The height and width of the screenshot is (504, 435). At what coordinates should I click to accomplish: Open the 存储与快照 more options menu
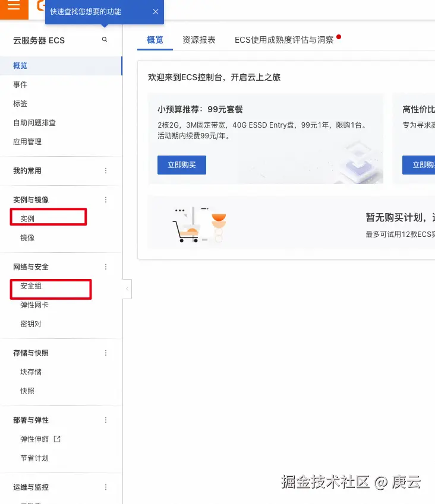tap(106, 353)
